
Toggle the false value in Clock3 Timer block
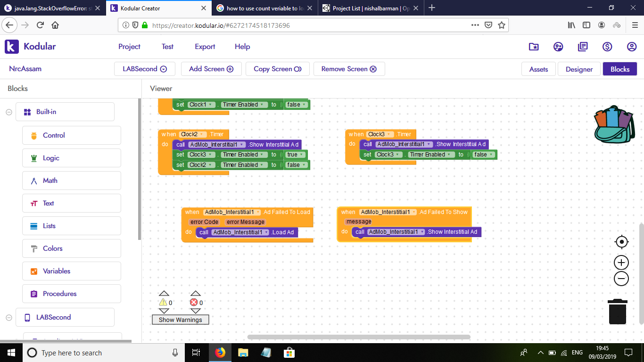pyautogui.click(x=483, y=155)
